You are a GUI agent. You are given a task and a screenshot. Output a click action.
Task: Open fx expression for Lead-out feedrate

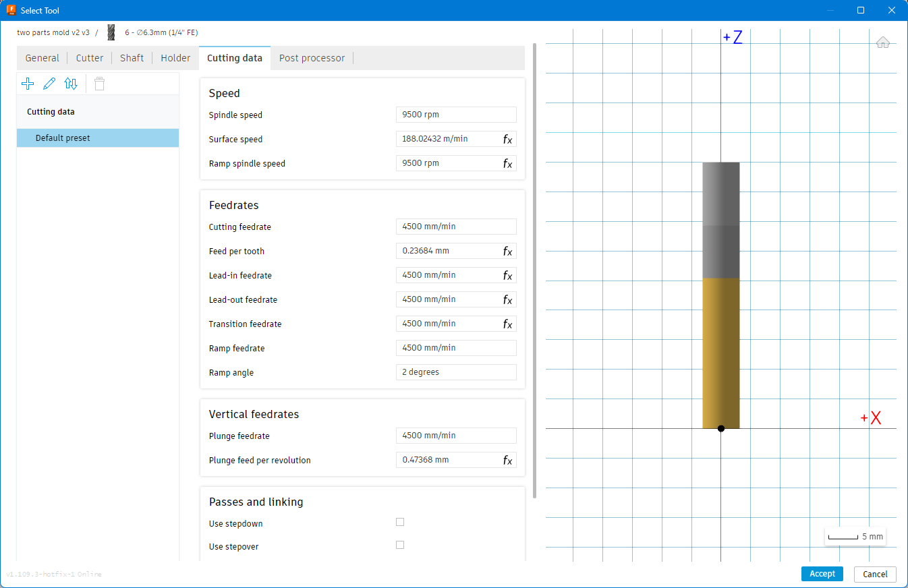[507, 300]
